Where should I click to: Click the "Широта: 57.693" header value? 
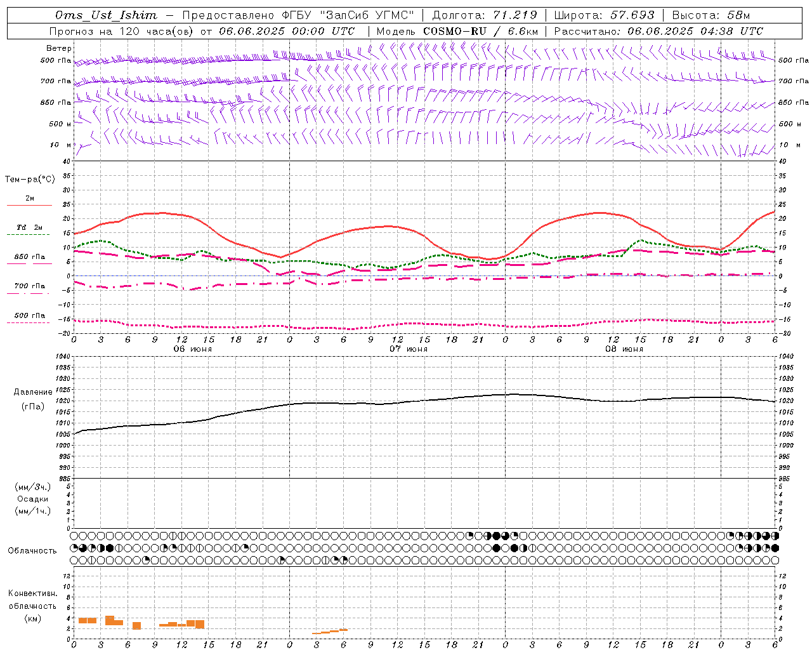(x=604, y=15)
